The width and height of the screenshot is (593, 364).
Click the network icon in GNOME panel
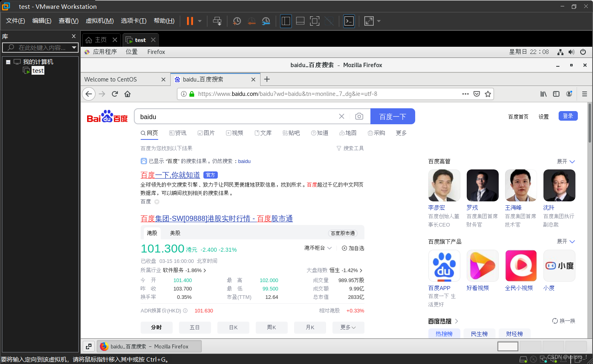(x=560, y=52)
